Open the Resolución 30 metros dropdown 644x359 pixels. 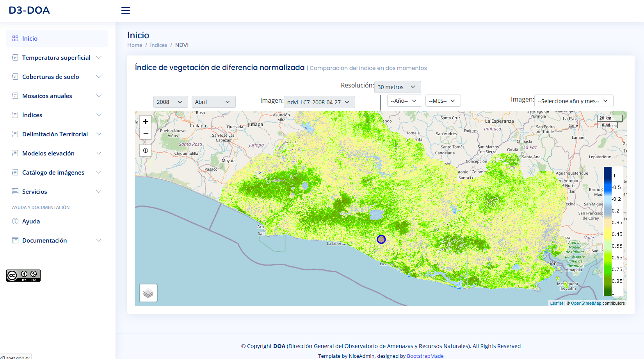pos(397,87)
